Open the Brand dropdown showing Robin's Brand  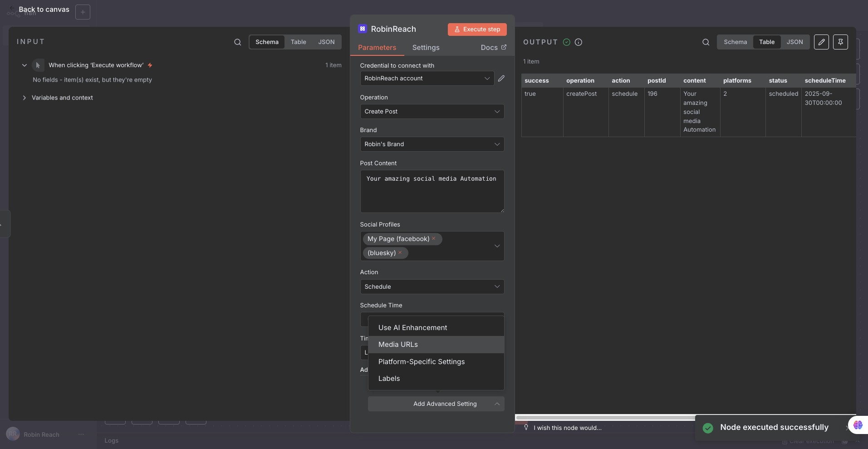coord(432,144)
